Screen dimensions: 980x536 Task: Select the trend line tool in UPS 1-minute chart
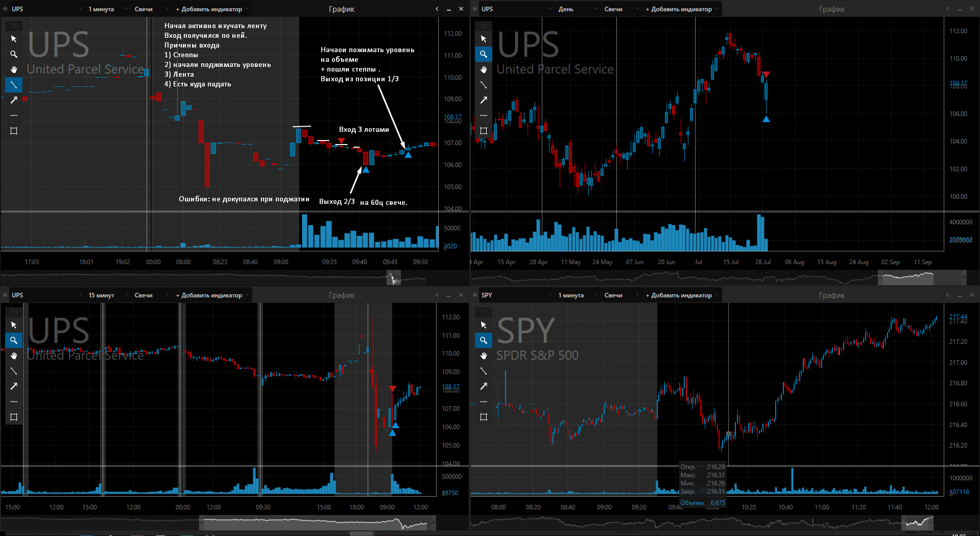coord(14,85)
